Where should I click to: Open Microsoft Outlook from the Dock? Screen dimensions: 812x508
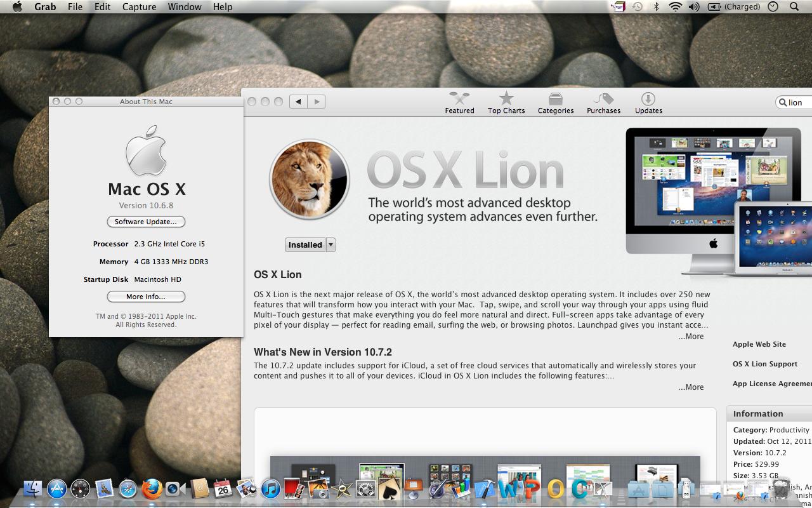556,490
